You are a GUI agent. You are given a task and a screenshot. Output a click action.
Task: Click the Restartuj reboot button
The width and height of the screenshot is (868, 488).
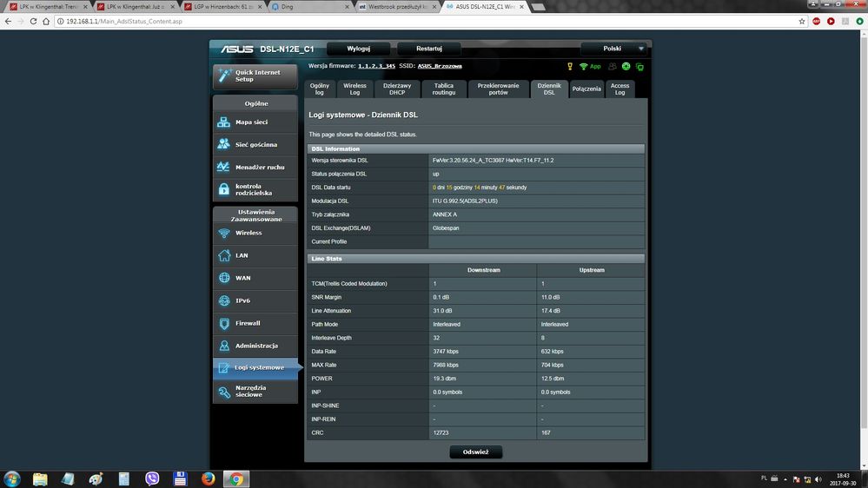429,49
